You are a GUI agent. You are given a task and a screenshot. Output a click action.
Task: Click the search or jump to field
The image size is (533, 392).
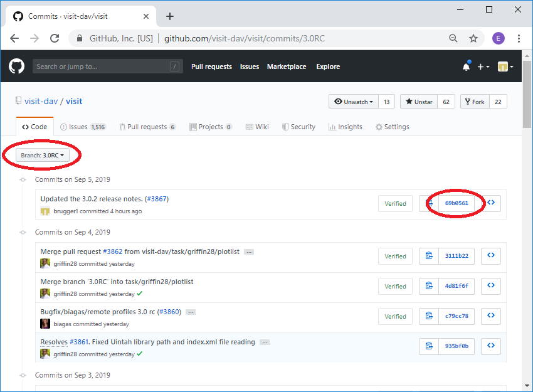107,66
